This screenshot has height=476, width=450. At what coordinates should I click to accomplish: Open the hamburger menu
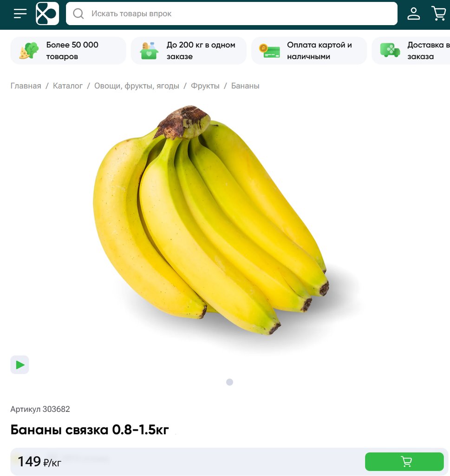pyautogui.click(x=20, y=13)
